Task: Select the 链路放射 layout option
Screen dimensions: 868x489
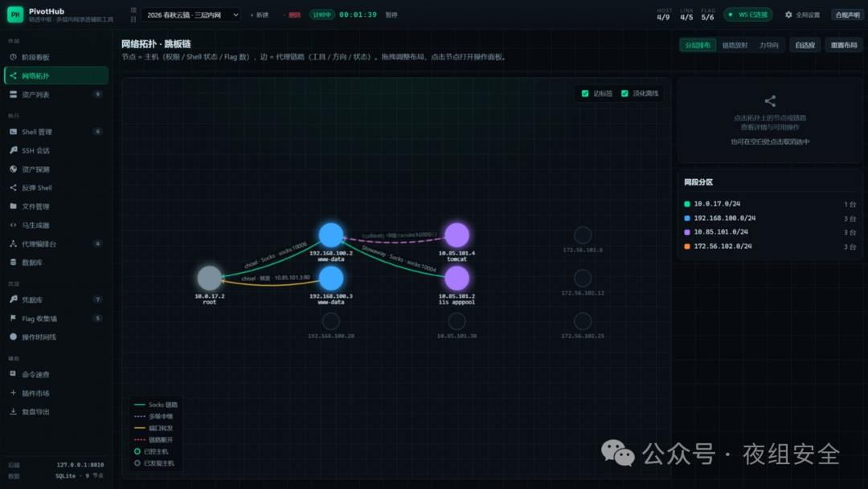Action: (x=735, y=45)
